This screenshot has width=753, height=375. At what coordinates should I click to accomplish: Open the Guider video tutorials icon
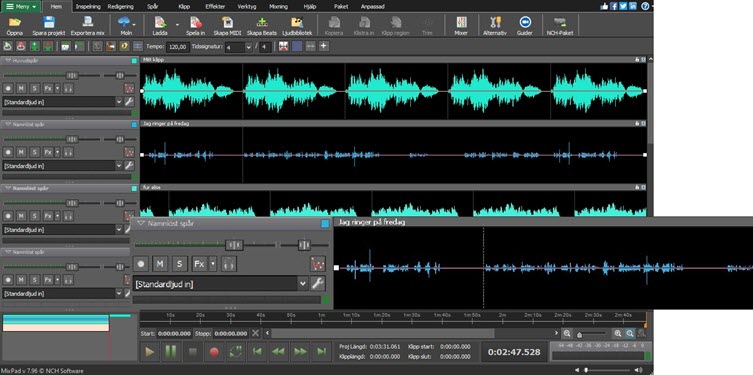[524, 25]
